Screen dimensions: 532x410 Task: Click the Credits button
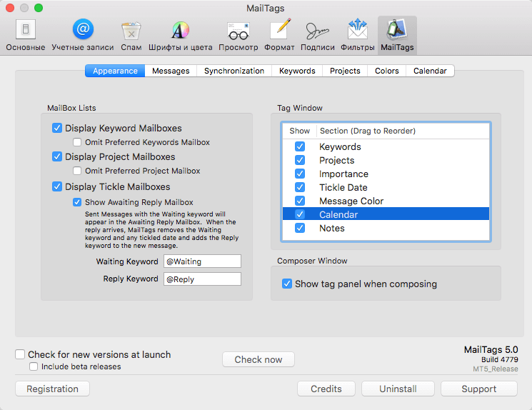click(x=326, y=389)
